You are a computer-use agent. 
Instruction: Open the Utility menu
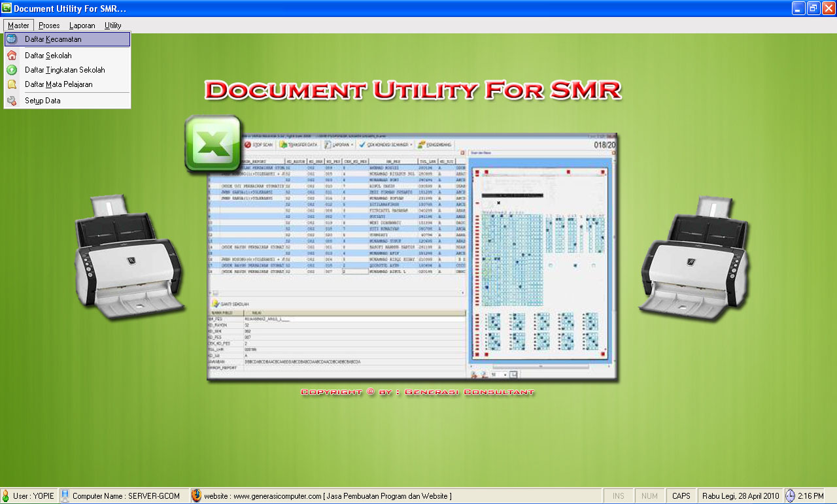[x=112, y=25]
